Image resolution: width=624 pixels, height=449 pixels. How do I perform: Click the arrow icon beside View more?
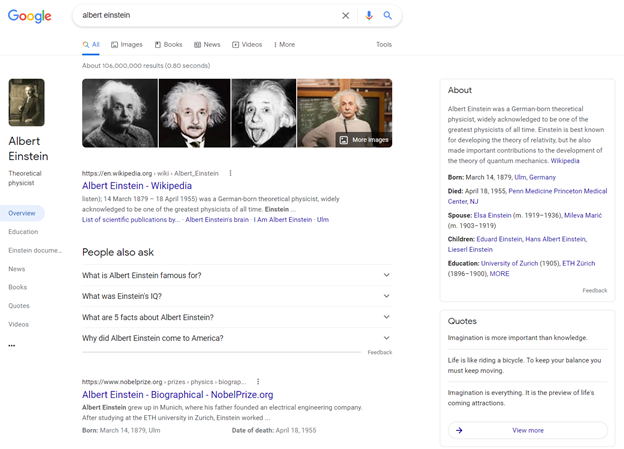point(459,430)
